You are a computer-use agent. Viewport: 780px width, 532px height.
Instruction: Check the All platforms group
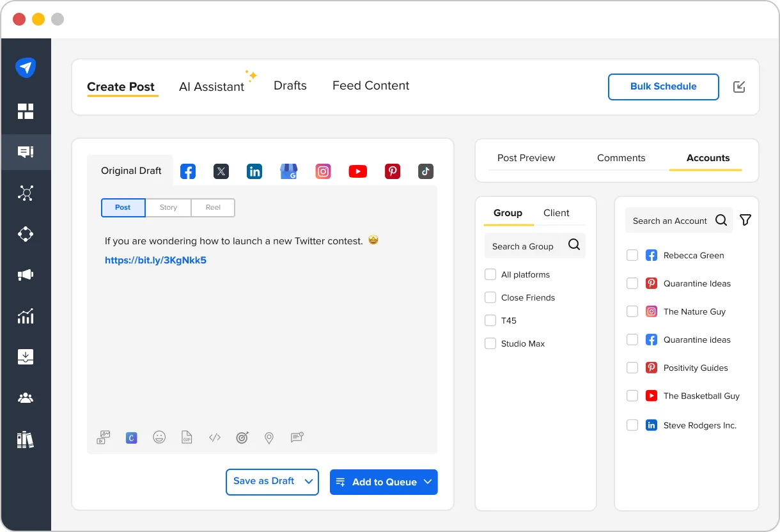(490, 274)
